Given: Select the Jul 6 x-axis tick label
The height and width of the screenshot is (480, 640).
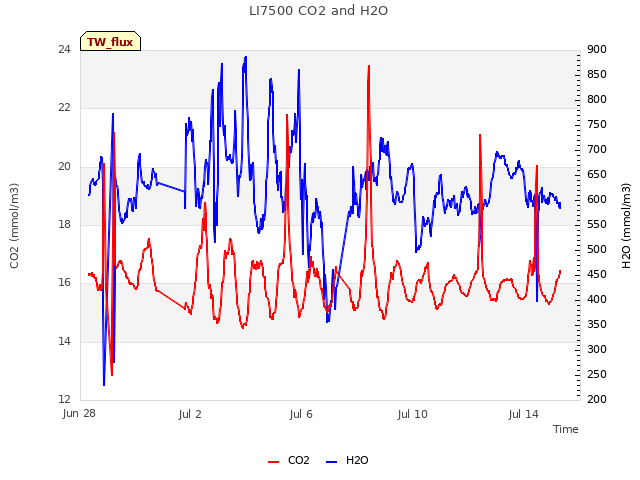Looking at the screenshot, I should click(x=301, y=414).
